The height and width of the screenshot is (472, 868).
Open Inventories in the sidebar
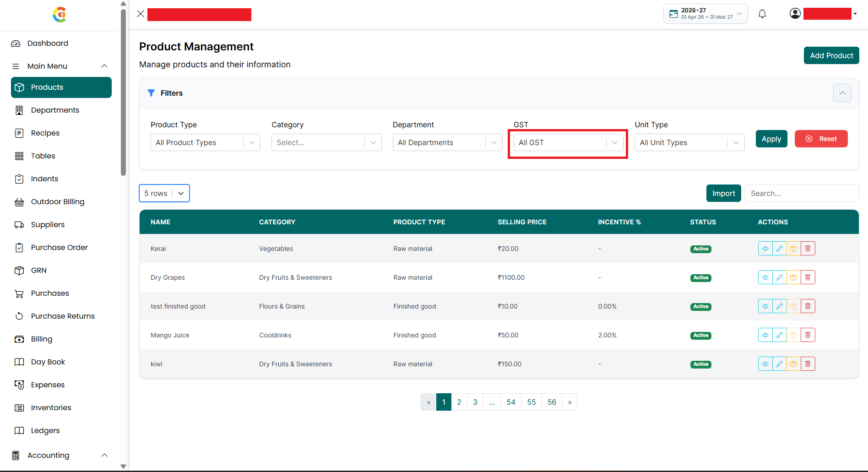tap(61, 407)
